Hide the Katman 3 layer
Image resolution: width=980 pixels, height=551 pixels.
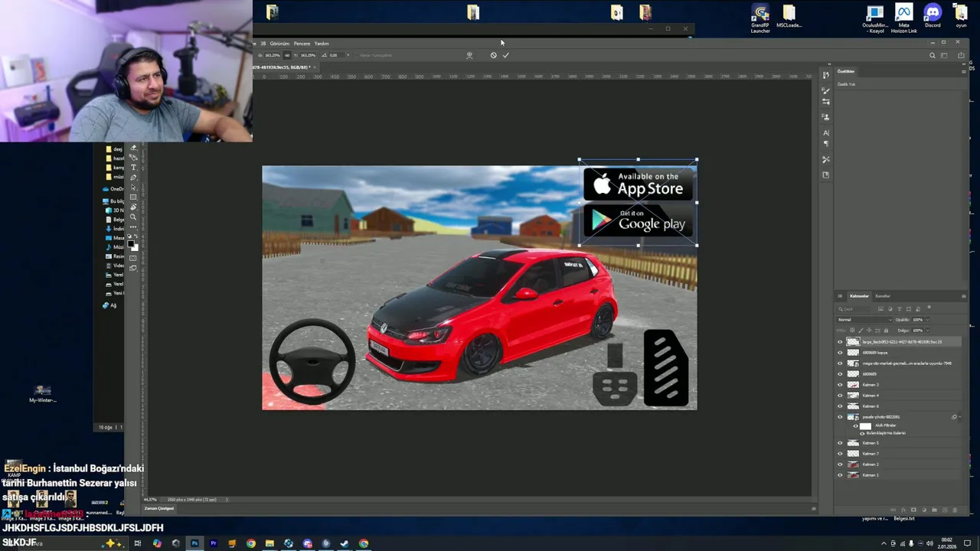coord(840,384)
